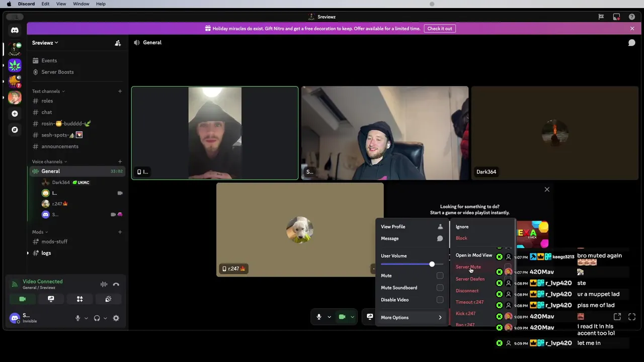Viewport: 644px width, 362px height.
Task: Show chat via speech bubble icon top right
Action: (631, 43)
